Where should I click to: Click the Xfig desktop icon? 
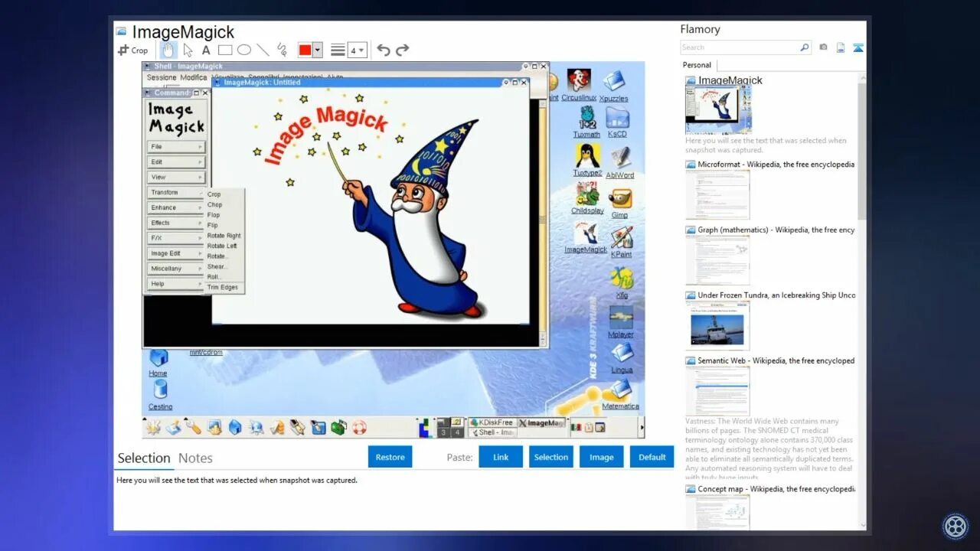point(622,282)
